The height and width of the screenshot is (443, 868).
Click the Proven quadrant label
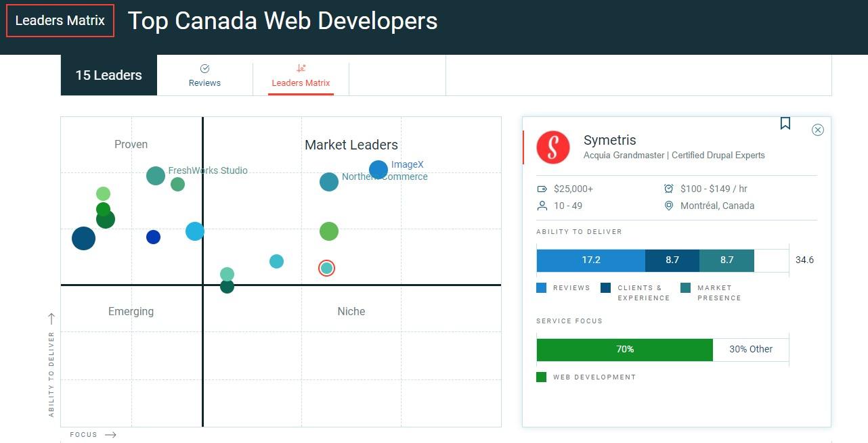tap(131, 144)
